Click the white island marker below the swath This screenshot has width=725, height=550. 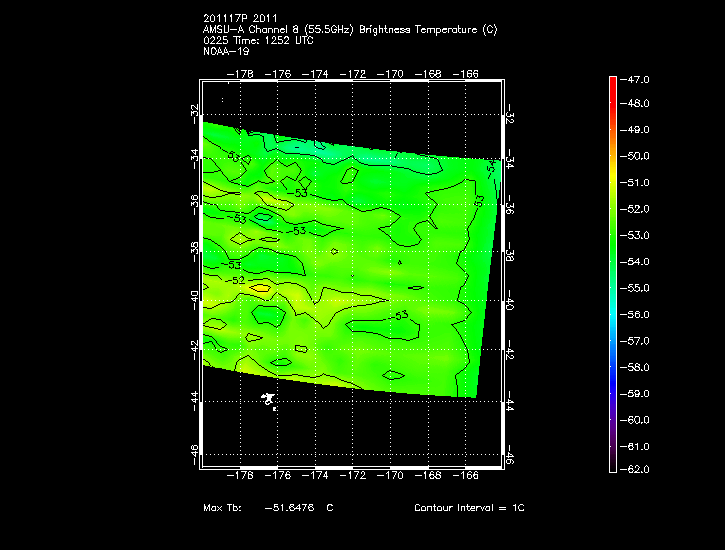tap(268, 400)
